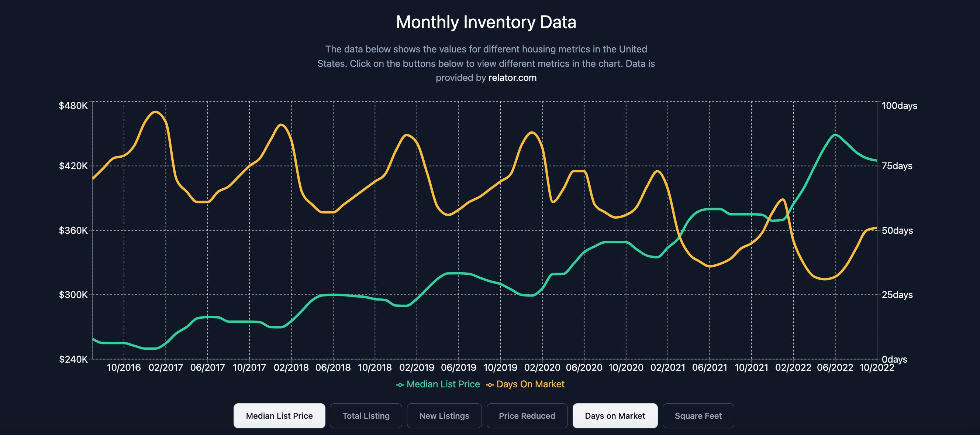Enable the New Listings metric
This screenshot has height=435, width=980.
point(444,415)
